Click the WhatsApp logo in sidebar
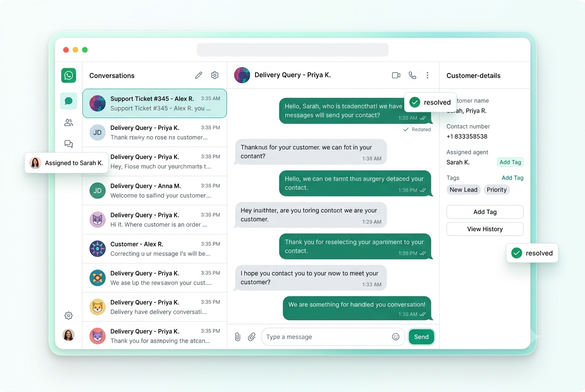The image size is (585, 392). 68,75
